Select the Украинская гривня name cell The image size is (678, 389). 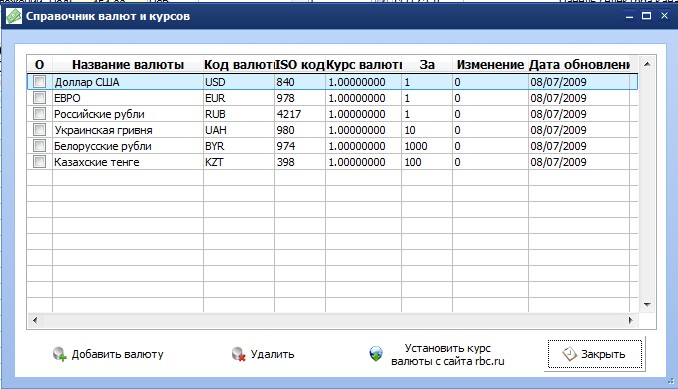tap(128, 130)
